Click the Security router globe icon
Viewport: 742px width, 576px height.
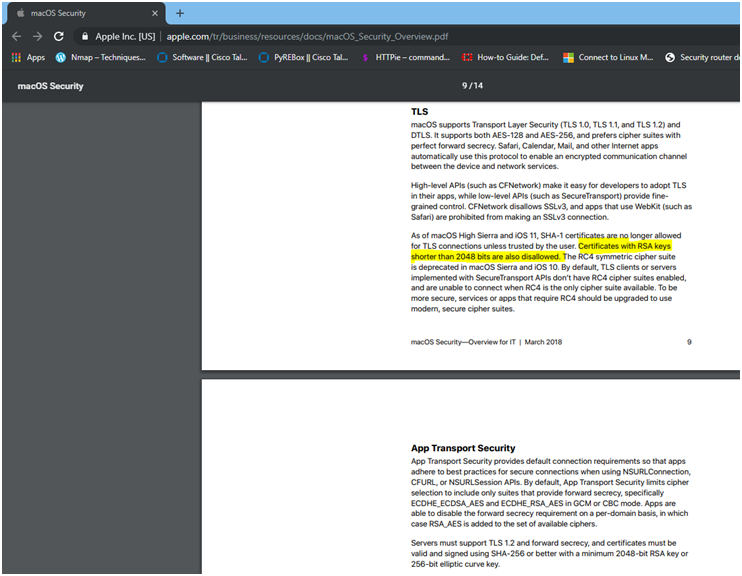click(x=670, y=57)
